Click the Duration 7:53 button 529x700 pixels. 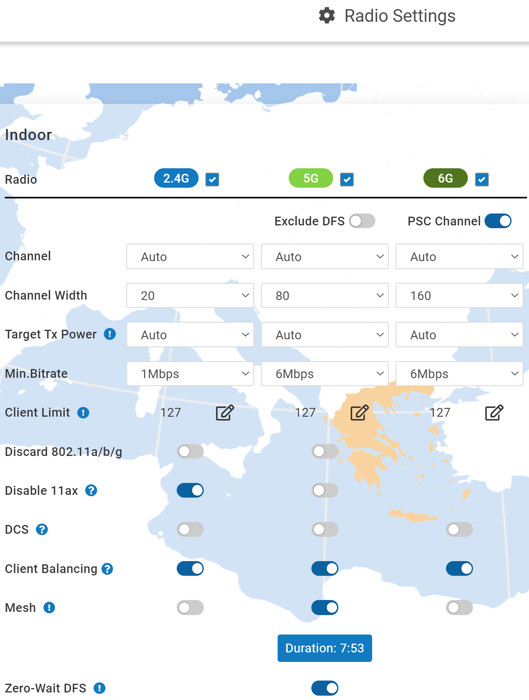pos(325,648)
